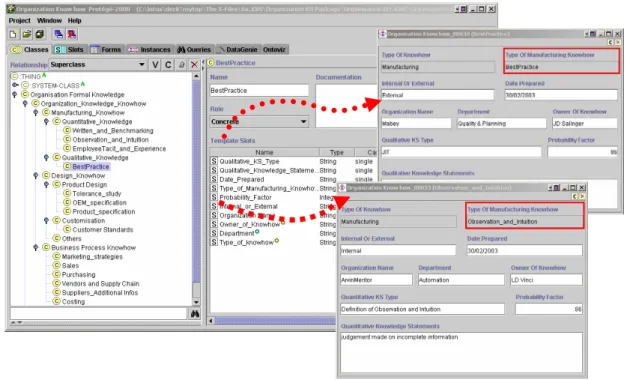Switch to the DataGenie tab

coord(238,50)
